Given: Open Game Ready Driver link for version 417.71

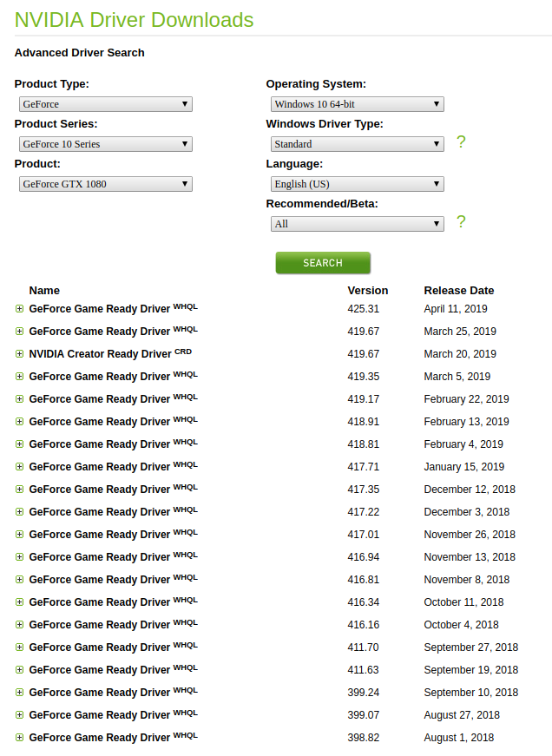Looking at the screenshot, I should 114,466.
